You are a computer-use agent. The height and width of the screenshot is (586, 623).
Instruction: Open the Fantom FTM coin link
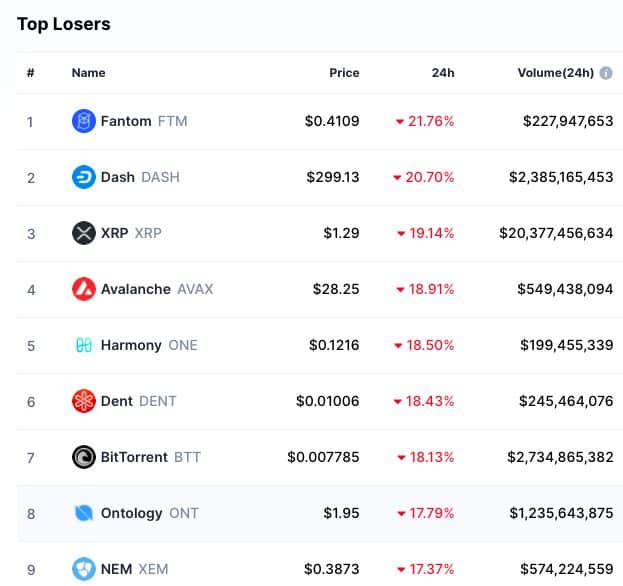(x=143, y=121)
